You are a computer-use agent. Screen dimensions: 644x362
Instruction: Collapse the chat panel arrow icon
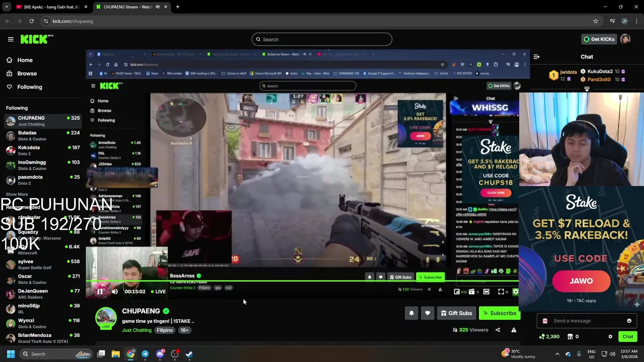point(536,57)
